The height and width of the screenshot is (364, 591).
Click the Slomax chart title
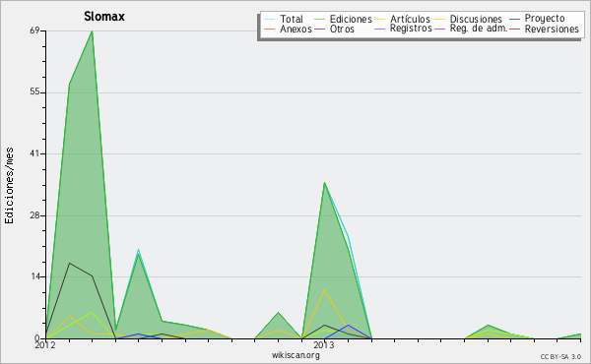(x=104, y=17)
